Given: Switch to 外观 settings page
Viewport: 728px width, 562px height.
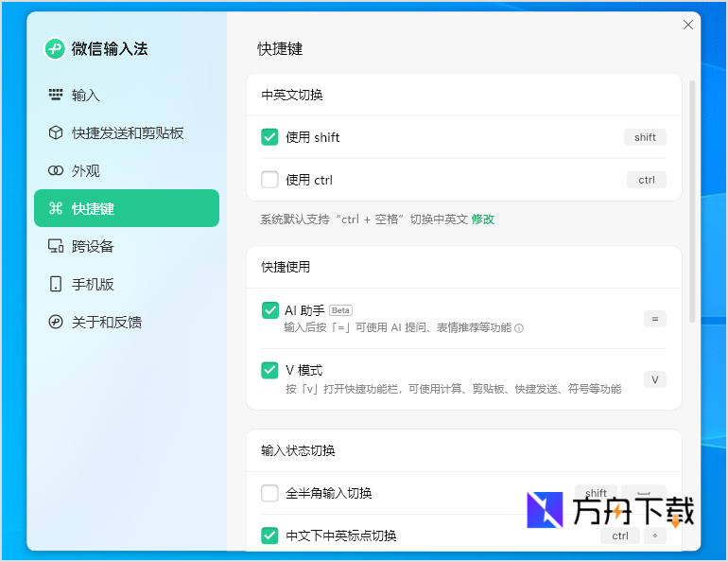Looking at the screenshot, I should point(127,170).
